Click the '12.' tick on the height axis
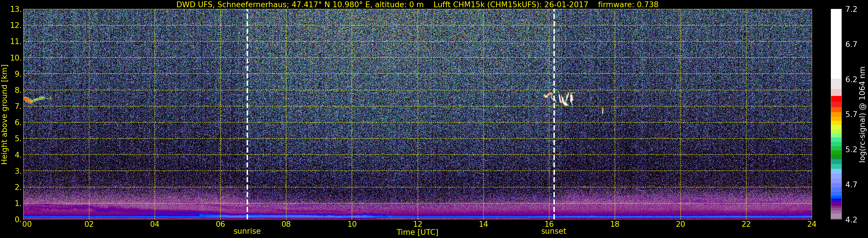Screen dimensions: 868x238 pos(16,25)
